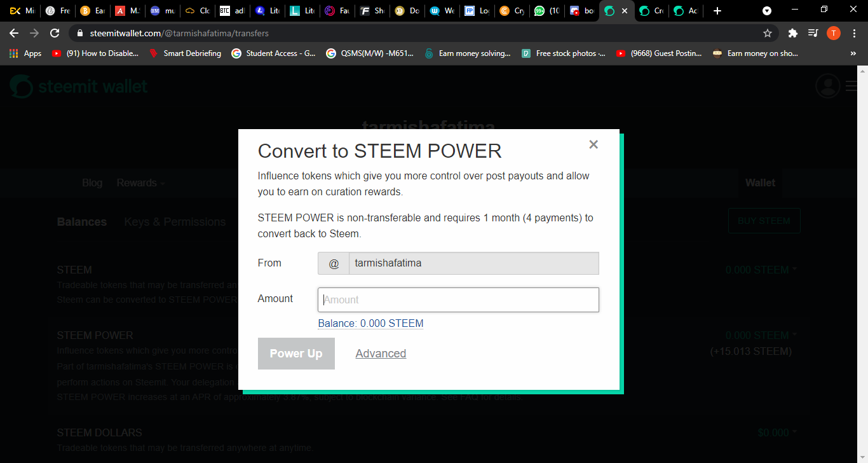Close the active Steemit wallet tab

pyautogui.click(x=625, y=11)
